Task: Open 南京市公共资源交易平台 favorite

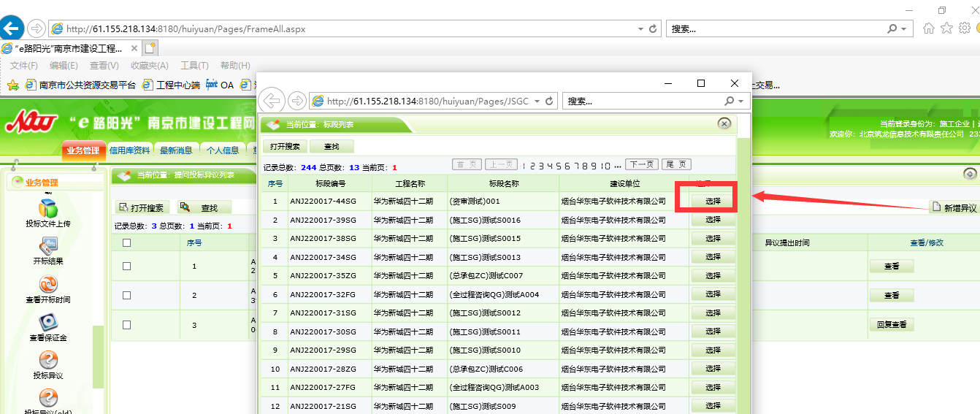Action: click(x=80, y=85)
